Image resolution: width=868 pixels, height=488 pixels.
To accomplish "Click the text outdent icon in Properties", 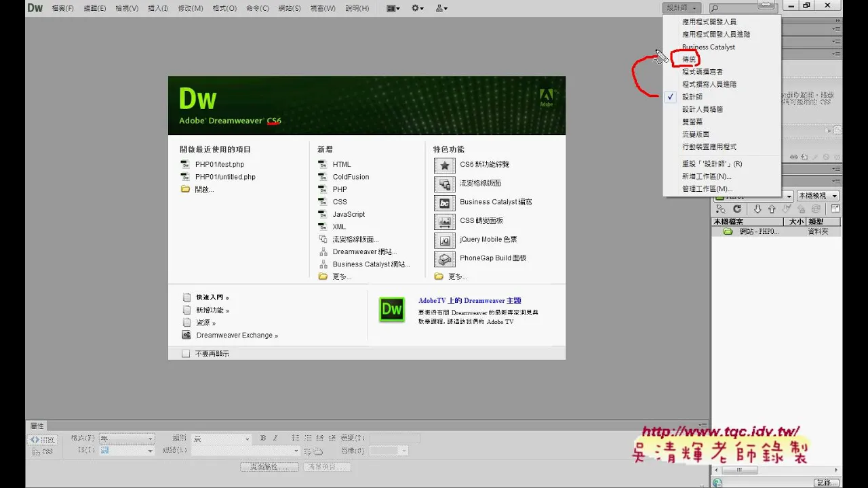I will [320, 439].
